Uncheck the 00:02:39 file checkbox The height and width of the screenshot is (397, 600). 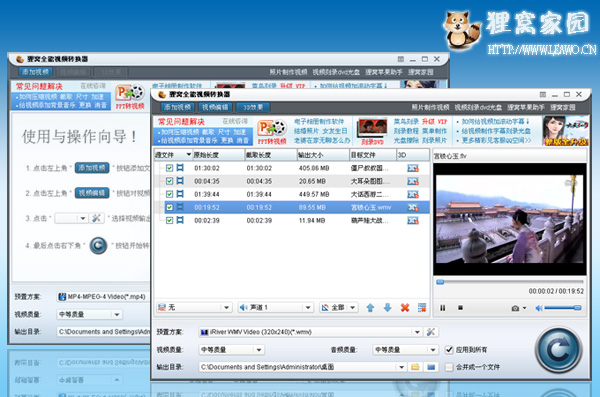(x=169, y=220)
